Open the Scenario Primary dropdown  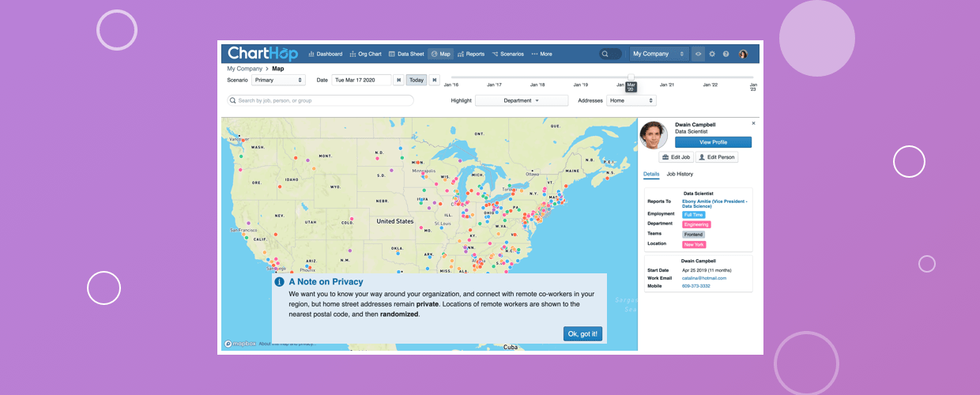(278, 80)
